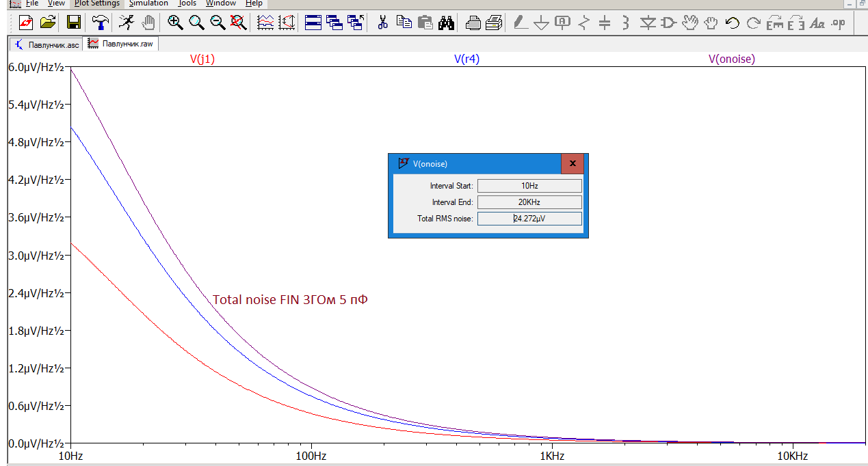Click the Pick Visible Traces icon
The image size is (868, 466).
pos(265,23)
